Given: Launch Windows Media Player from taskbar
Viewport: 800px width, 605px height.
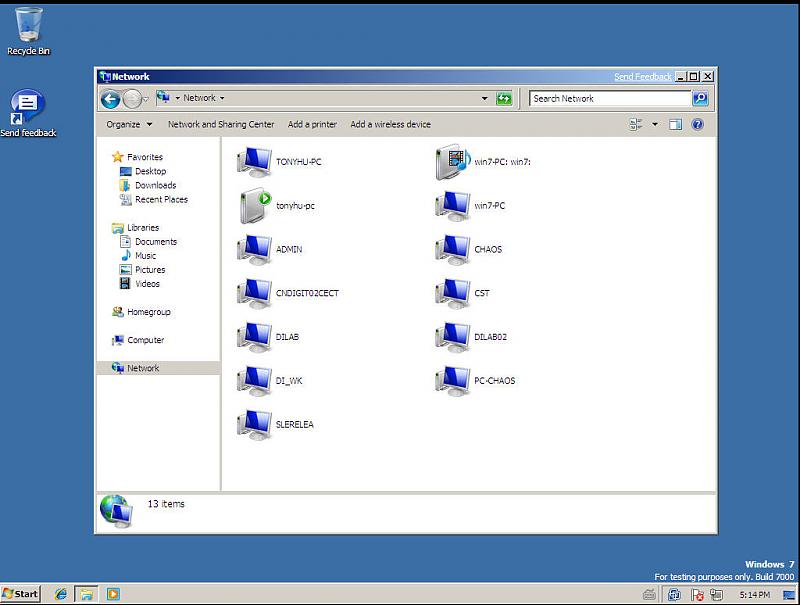Looking at the screenshot, I should (x=113, y=594).
